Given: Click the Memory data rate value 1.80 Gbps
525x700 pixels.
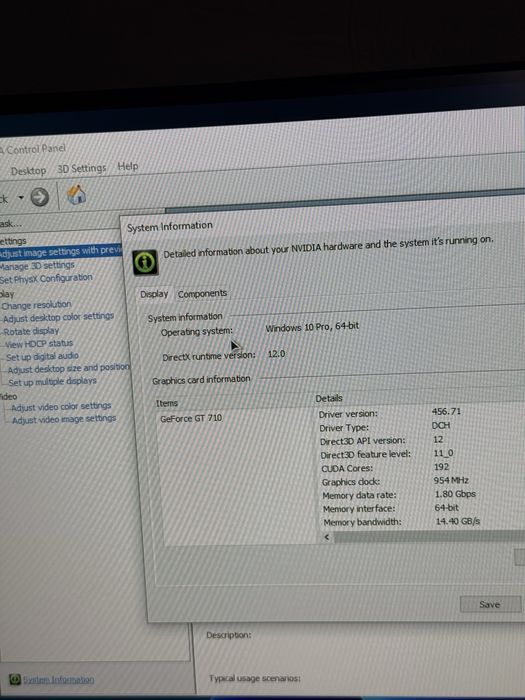Looking at the screenshot, I should click(455, 494).
